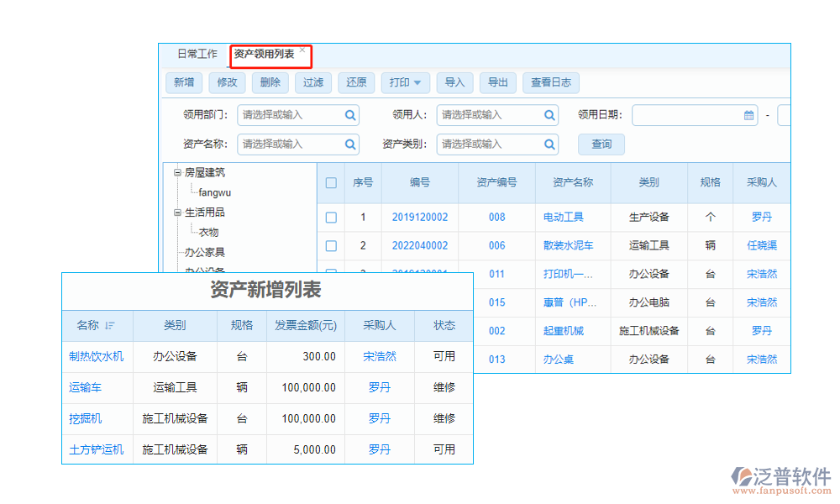
Task: Open the 打印 dropdown menu
Action: pos(406,82)
